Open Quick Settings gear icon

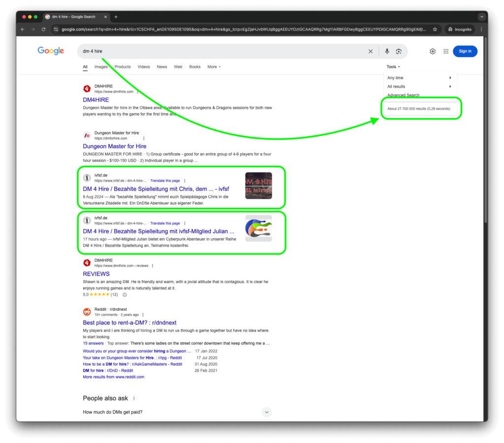tap(433, 51)
